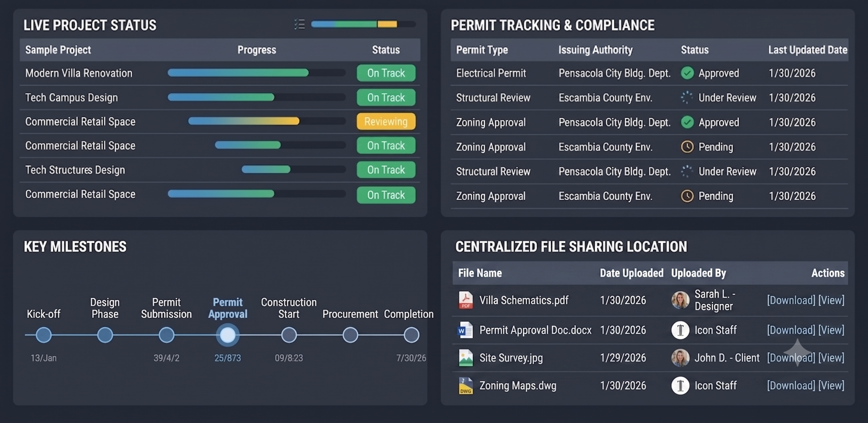Click the Villa Schematics.pdf file name
Image resolution: width=868 pixels, height=423 pixels.
click(524, 300)
